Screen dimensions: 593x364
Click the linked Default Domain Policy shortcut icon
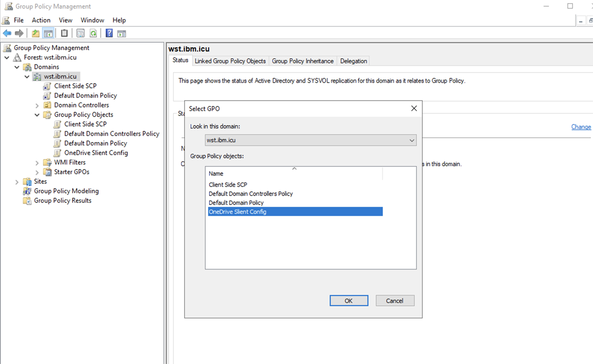(x=47, y=96)
